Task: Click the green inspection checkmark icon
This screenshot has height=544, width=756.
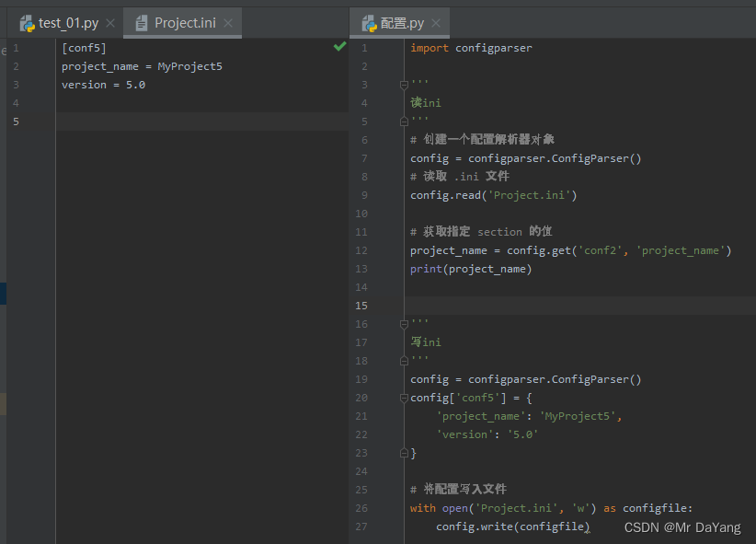Action: coord(340,46)
